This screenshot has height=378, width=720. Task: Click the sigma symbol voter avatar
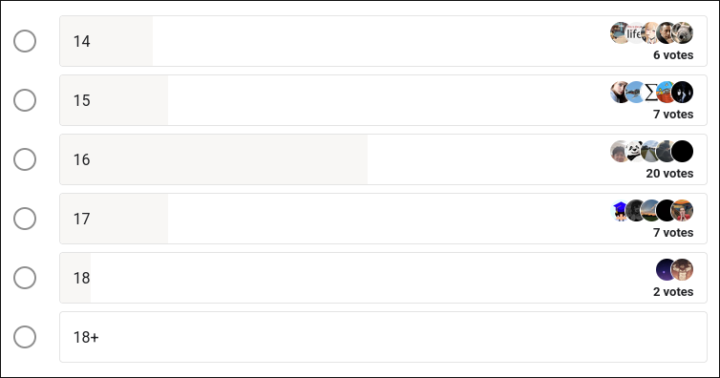click(651, 92)
